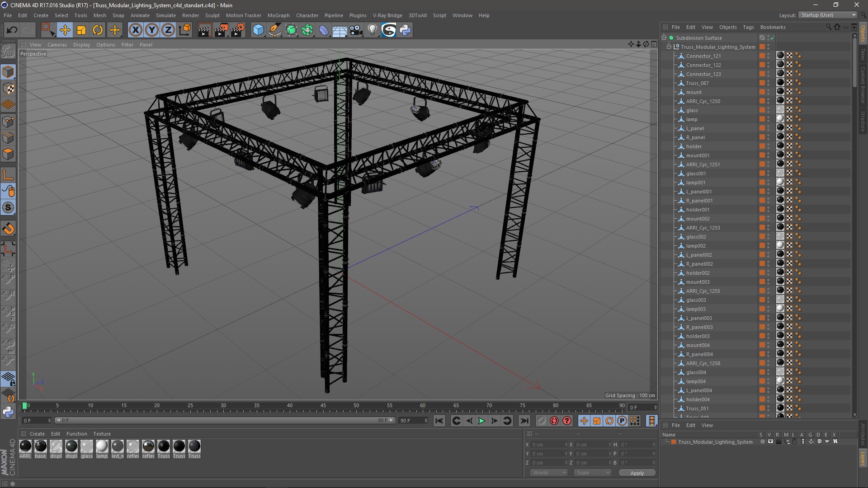Open viewport Cameras menu

[x=57, y=45]
